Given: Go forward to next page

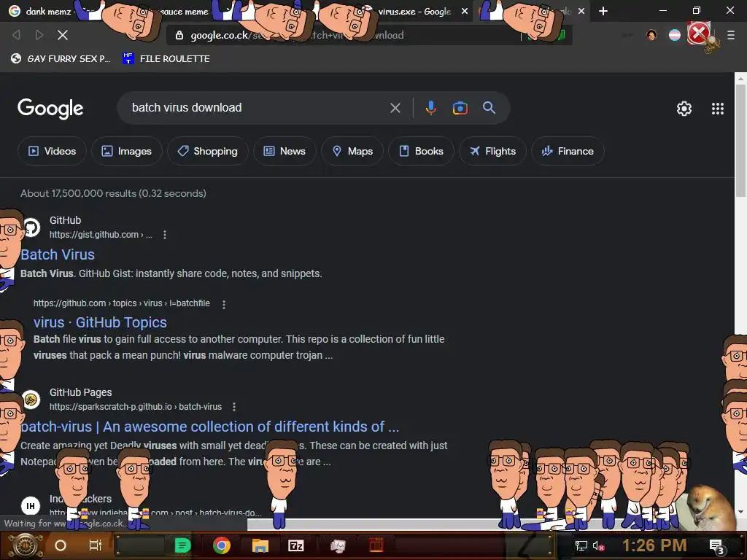Looking at the screenshot, I should coord(39,35).
